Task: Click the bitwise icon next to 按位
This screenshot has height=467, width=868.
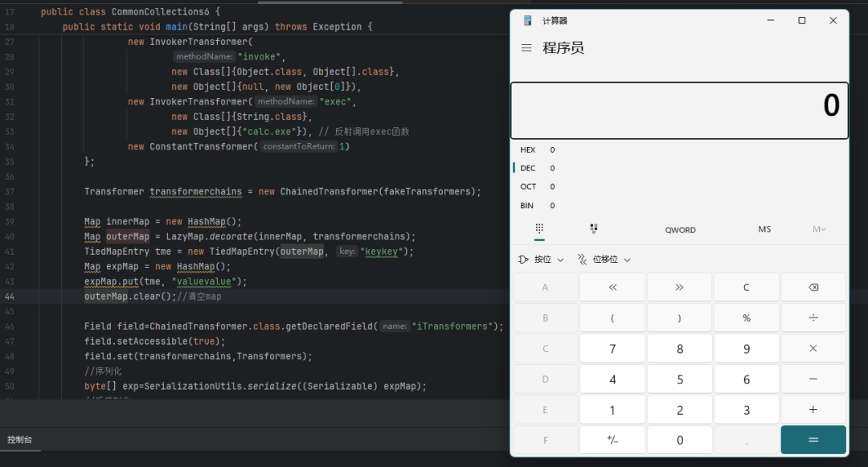Action: [x=523, y=260]
